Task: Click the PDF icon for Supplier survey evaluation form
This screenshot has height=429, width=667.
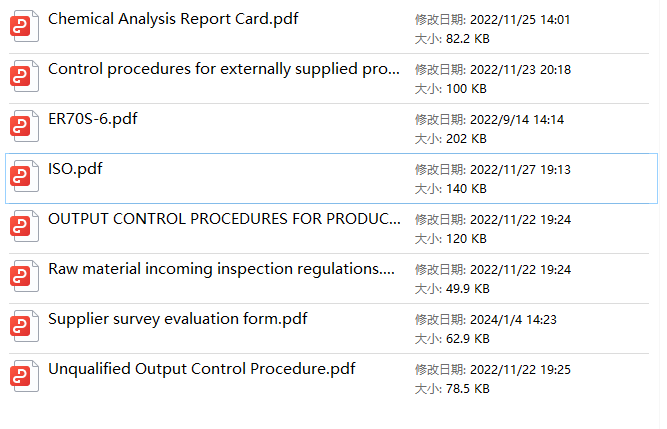Action: point(24,327)
